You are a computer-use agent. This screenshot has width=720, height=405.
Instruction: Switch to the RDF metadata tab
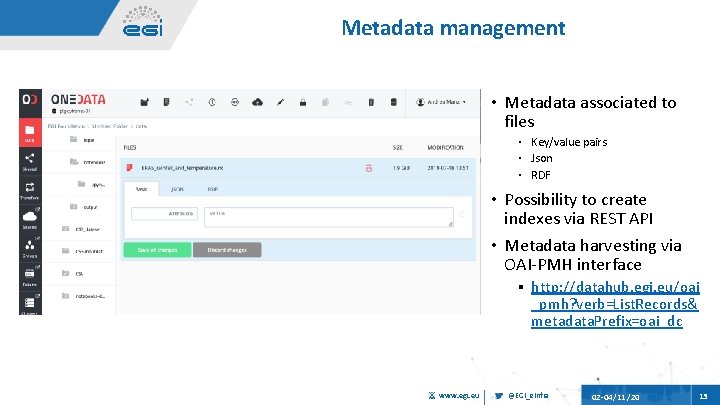click(x=213, y=189)
